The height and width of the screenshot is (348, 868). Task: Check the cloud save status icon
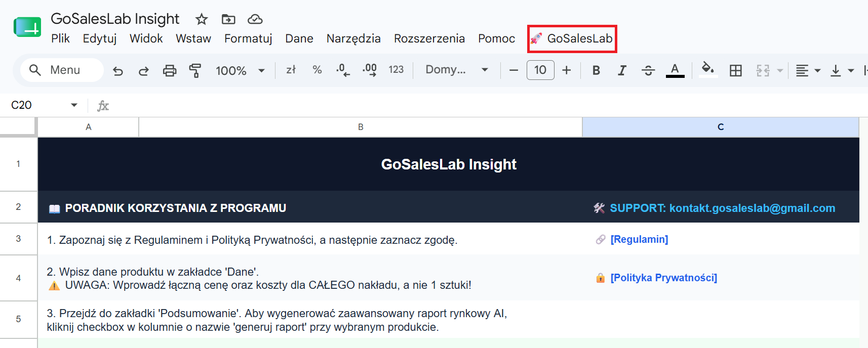click(255, 19)
